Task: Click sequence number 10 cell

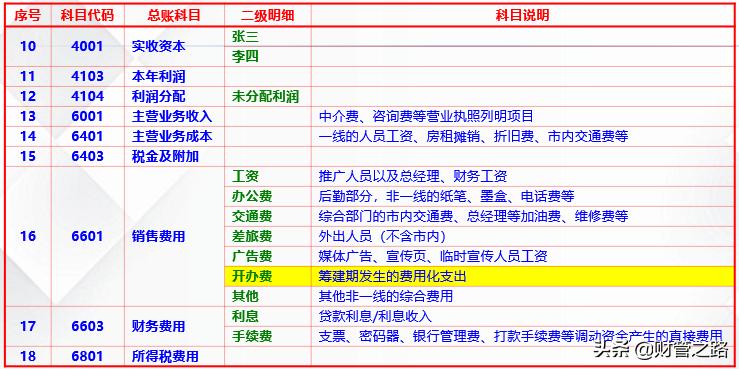Action: (27, 47)
